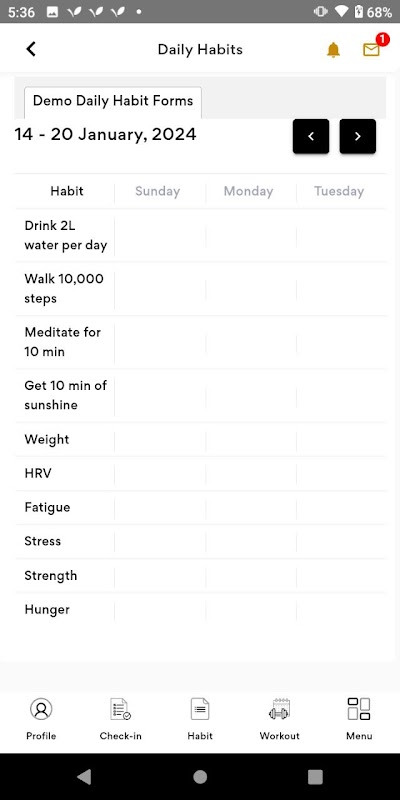This screenshot has height=800, width=400.
Task: Tap Monday cell in Stress row
Action: 251,541
